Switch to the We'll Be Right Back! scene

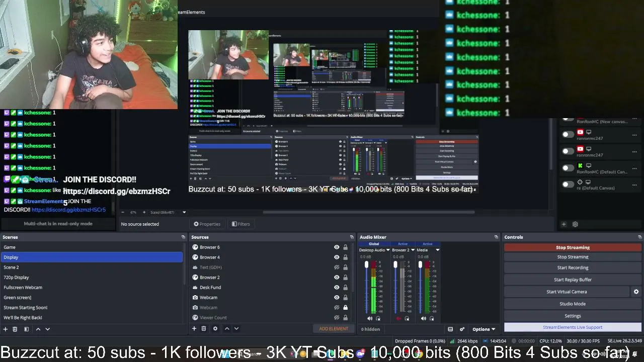coord(92,318)
